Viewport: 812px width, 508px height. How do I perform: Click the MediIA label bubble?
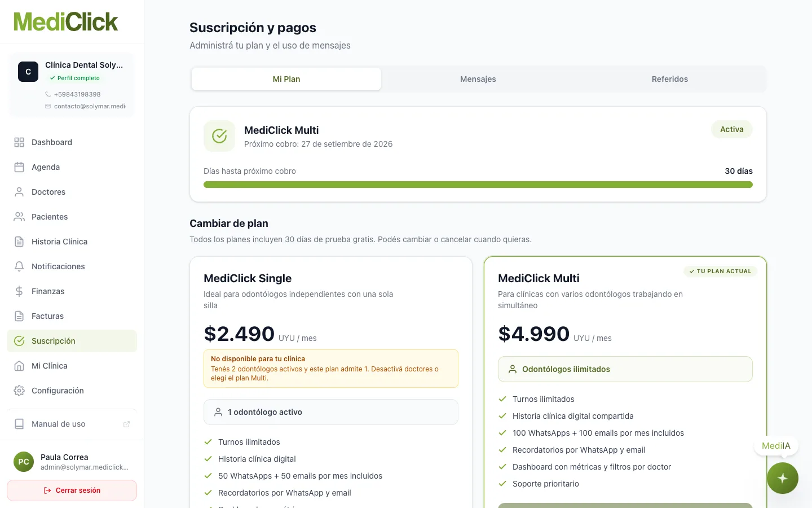click(776, 446)
